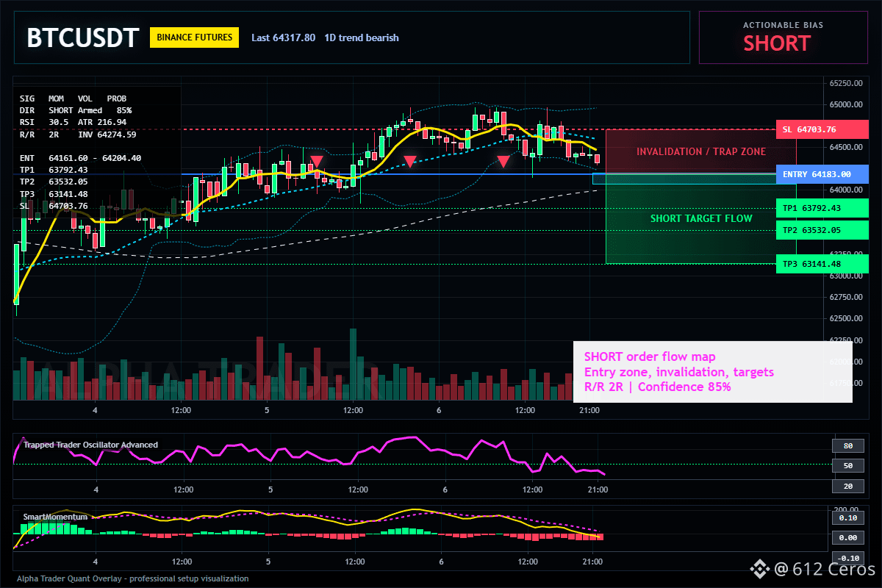
Task: Click the first red sell-signal triangle marker
Action: pyautogui.click(x=317, y=161)
